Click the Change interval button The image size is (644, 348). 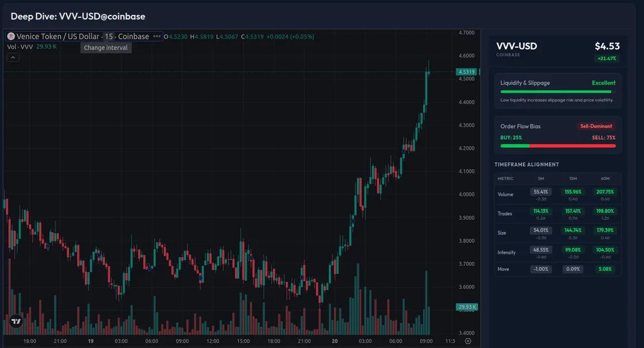105,47
